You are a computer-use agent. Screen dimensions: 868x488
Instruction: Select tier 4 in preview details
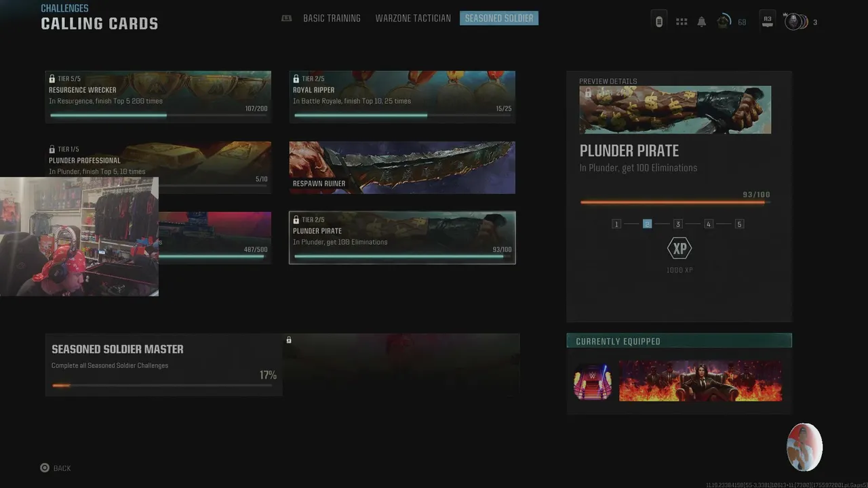[x=709, y=224]
